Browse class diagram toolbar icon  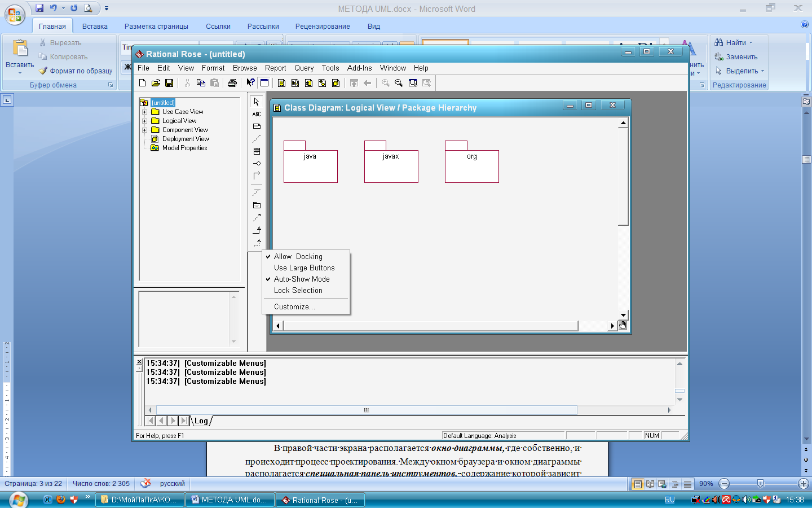click(x=281, y=83)
